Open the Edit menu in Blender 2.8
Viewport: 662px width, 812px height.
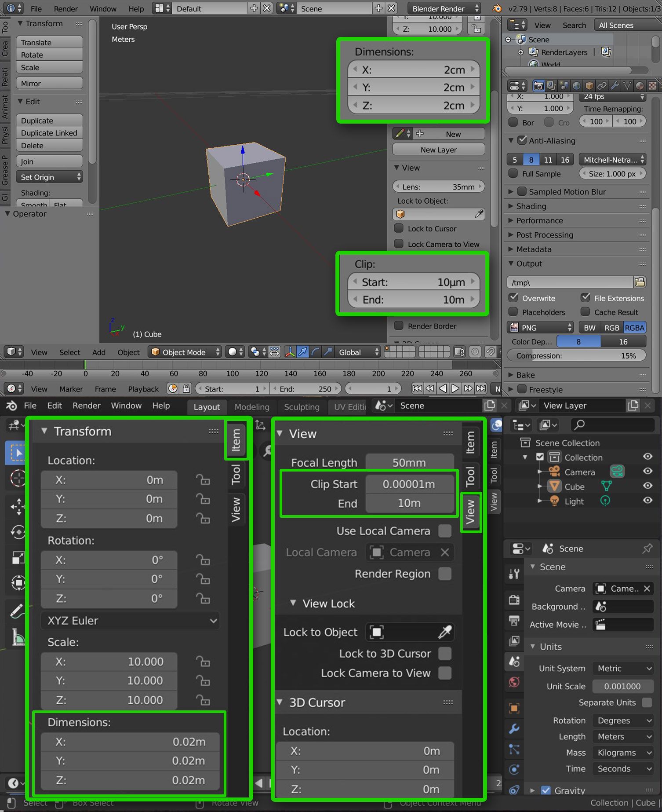pos(55,406)
